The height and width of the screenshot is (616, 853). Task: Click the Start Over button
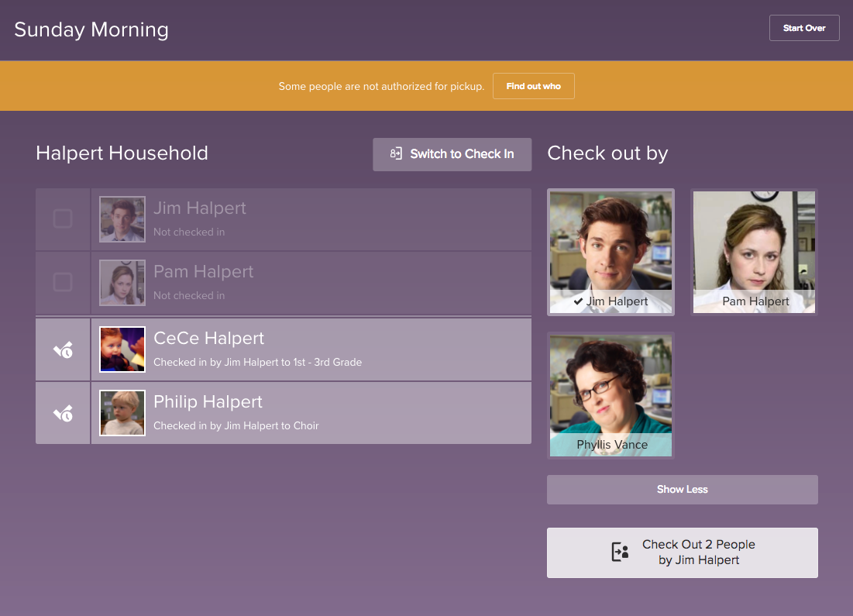pos(803,28)
